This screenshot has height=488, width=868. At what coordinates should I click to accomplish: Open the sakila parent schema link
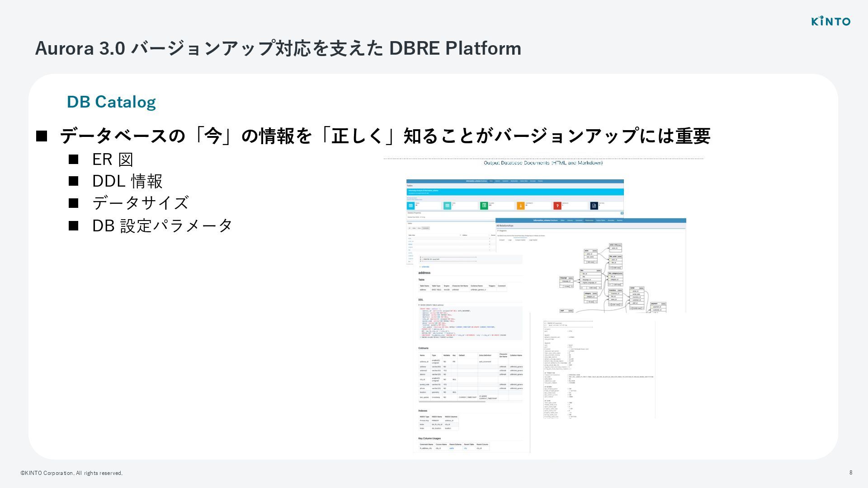pos(451,448)
